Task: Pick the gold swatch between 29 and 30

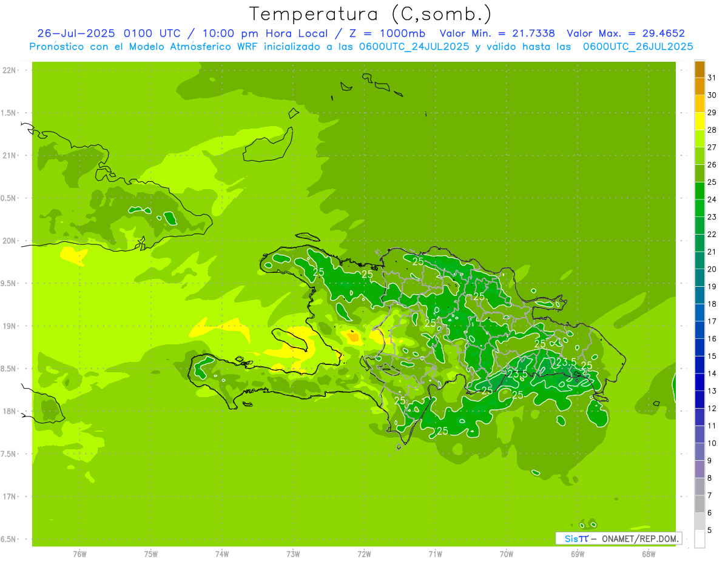Action: 699,104
